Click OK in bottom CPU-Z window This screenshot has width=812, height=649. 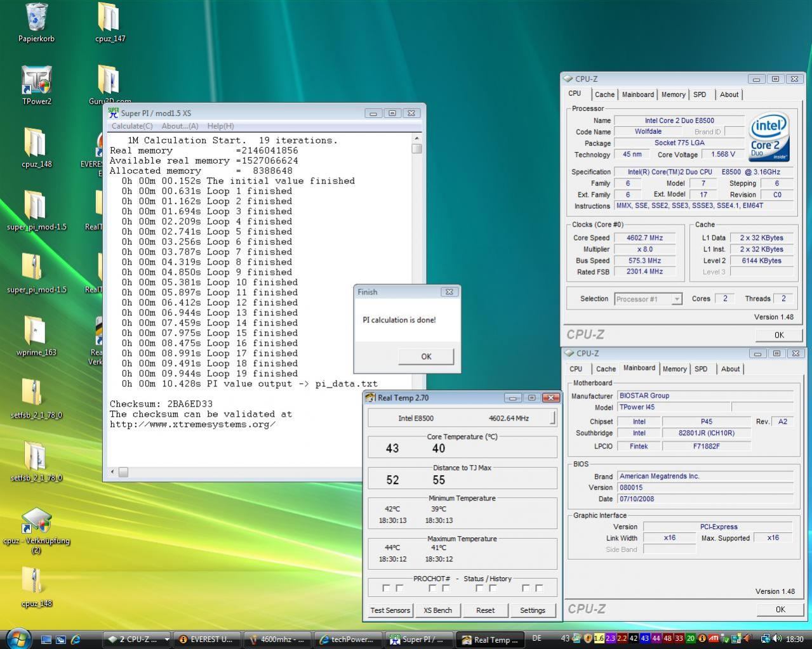click(780, 609)
